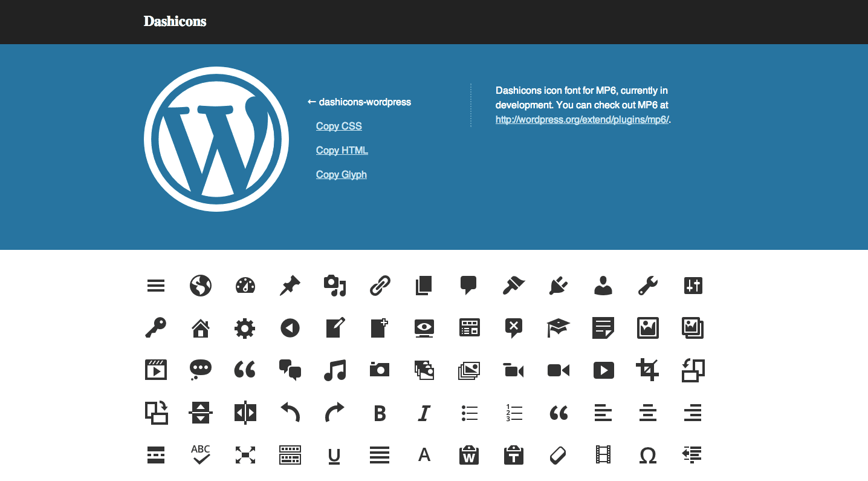The width and height of the screenshot is (868, 481).
Task: Select the plug-shaped plugins icon
Action: 558,286
